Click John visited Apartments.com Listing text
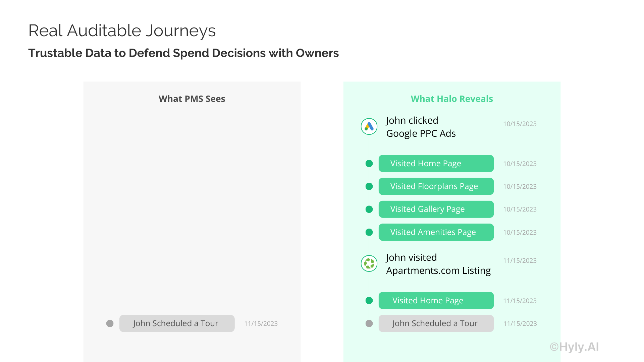 point(438,264)
